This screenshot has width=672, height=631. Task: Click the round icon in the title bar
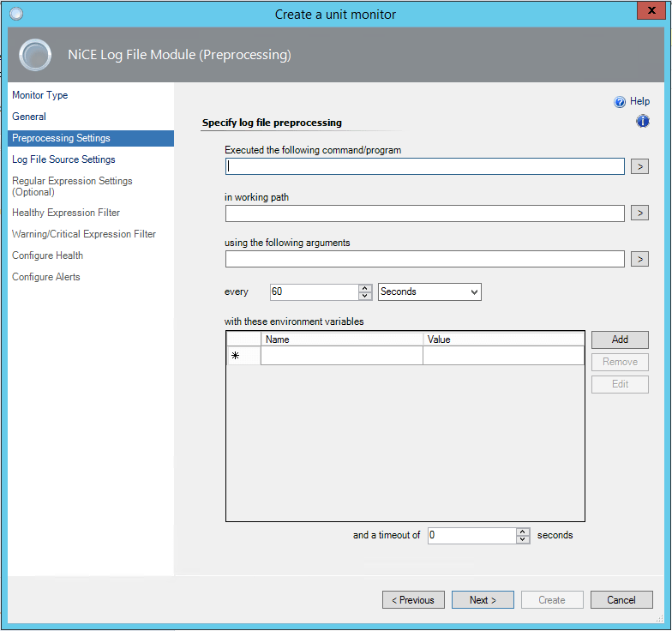(x=16, y=14)
